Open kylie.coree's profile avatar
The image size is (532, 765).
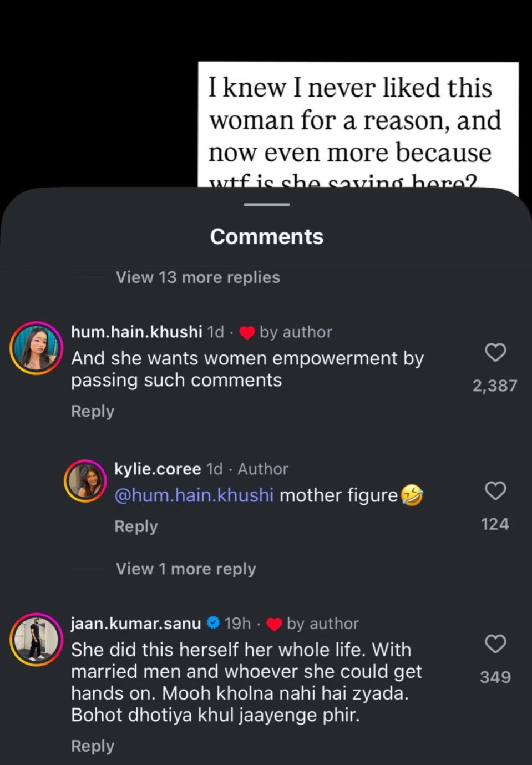coord(85,481)
